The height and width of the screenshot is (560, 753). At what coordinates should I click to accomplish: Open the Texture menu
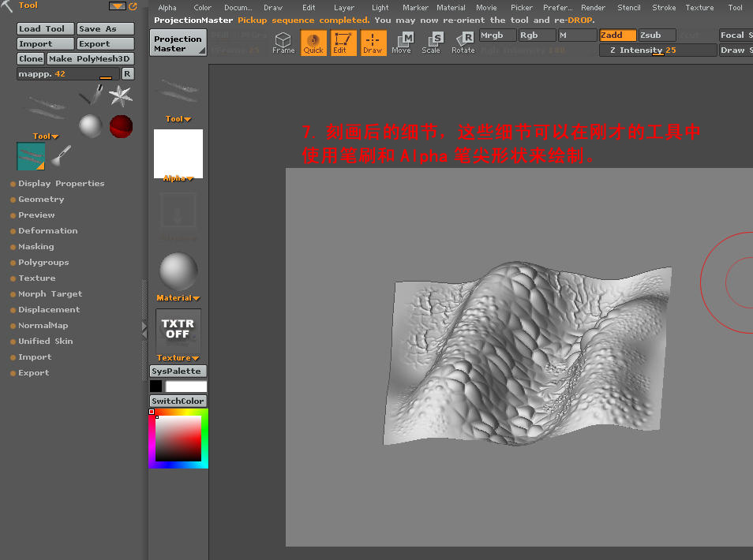(699, 8)
